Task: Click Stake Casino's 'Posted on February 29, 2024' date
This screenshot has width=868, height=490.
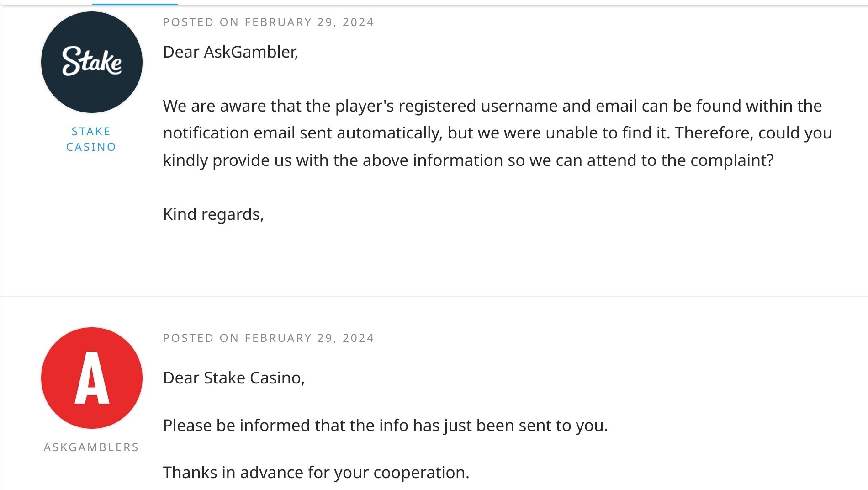Action: [x=268, y=22]
